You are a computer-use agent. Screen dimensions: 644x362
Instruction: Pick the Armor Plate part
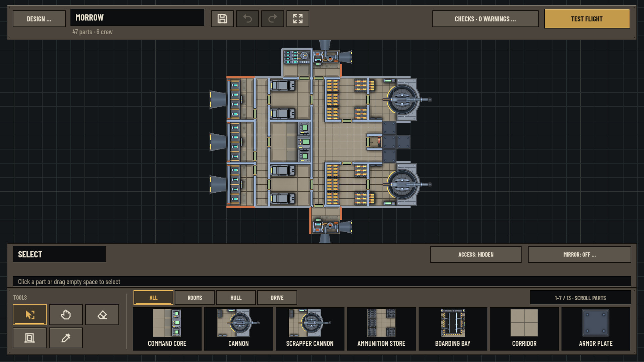[x=596, y=329]
